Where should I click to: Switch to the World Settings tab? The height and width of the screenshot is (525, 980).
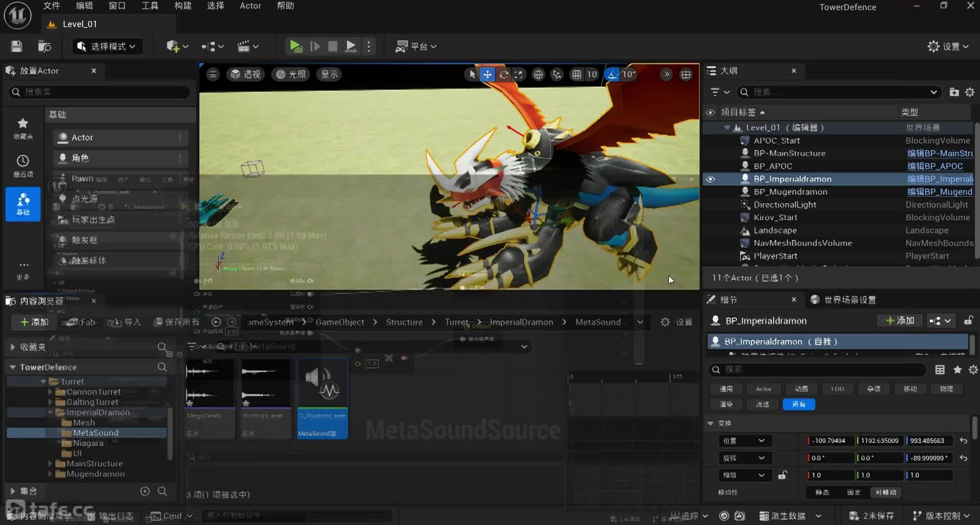coord(844,300)
